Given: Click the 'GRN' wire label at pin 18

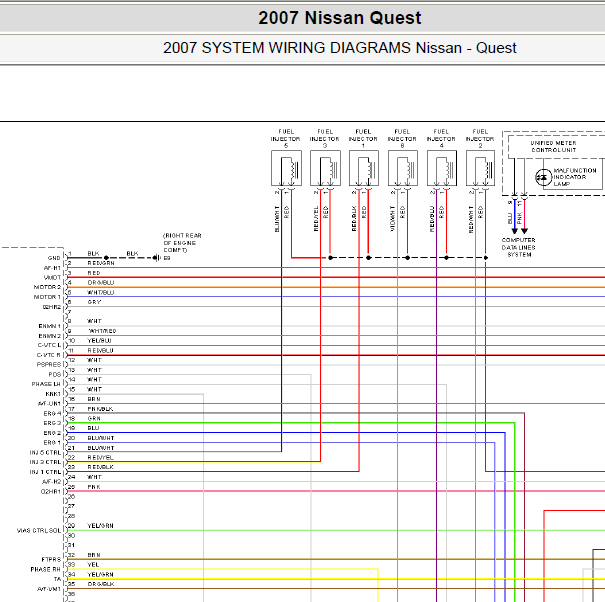Looking at the screenshot, I should (94, 418).
